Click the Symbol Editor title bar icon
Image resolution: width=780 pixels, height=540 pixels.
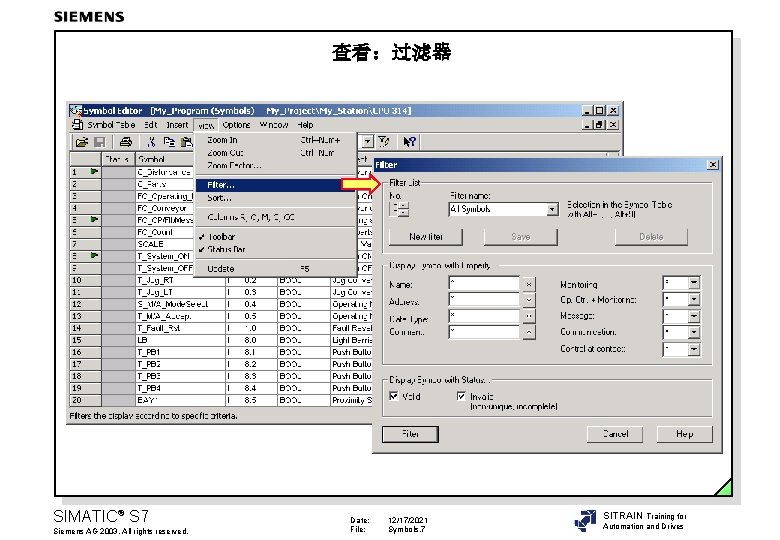click(x=76, y=110)
